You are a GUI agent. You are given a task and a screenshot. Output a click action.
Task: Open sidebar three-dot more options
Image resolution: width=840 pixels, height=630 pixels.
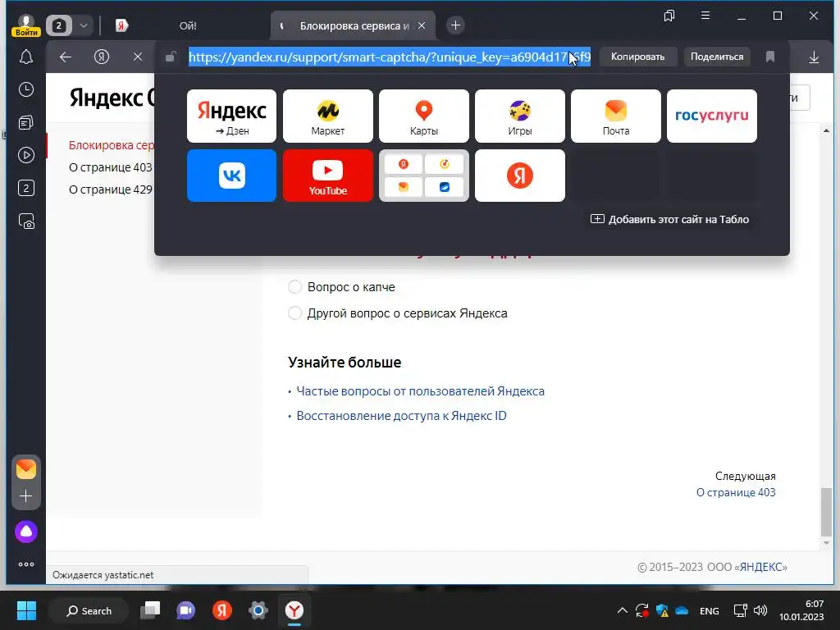click(26, 564)
